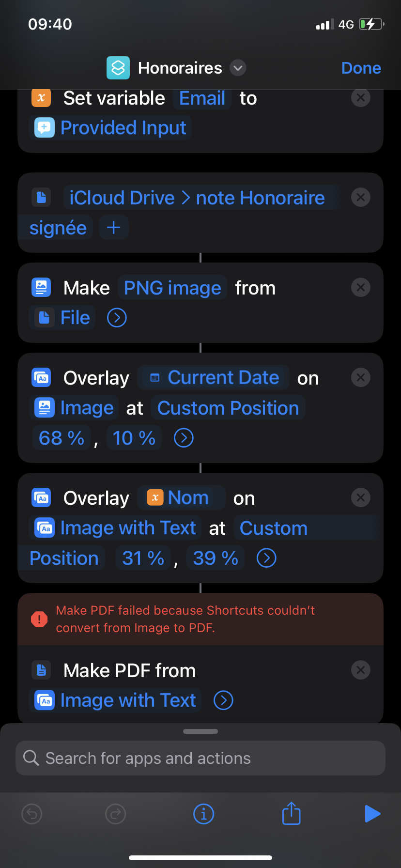401x868 pixels.
Task: Select the Current Date variable token
Action: click(214, 378)
